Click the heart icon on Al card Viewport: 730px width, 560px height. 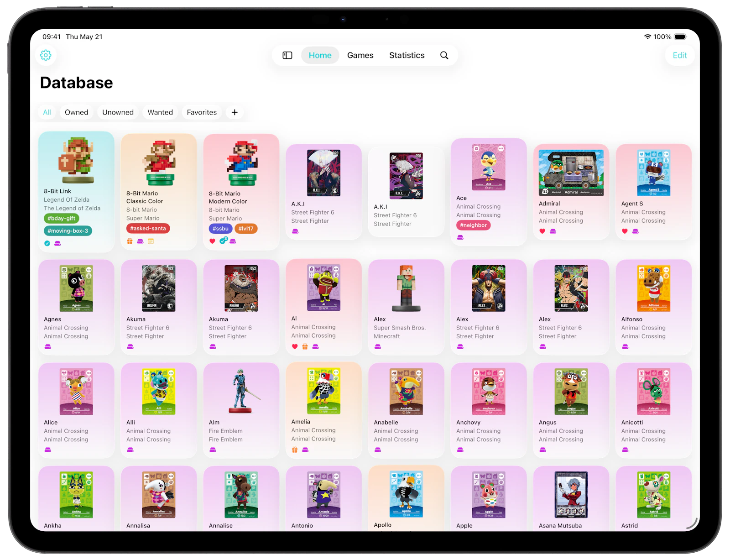[295, 346]
